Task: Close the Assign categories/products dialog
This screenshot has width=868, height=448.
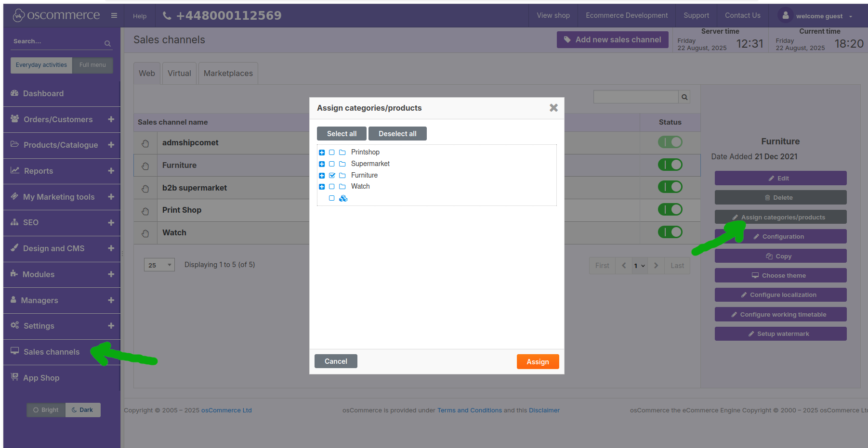Action: click(x=553, y=108)
